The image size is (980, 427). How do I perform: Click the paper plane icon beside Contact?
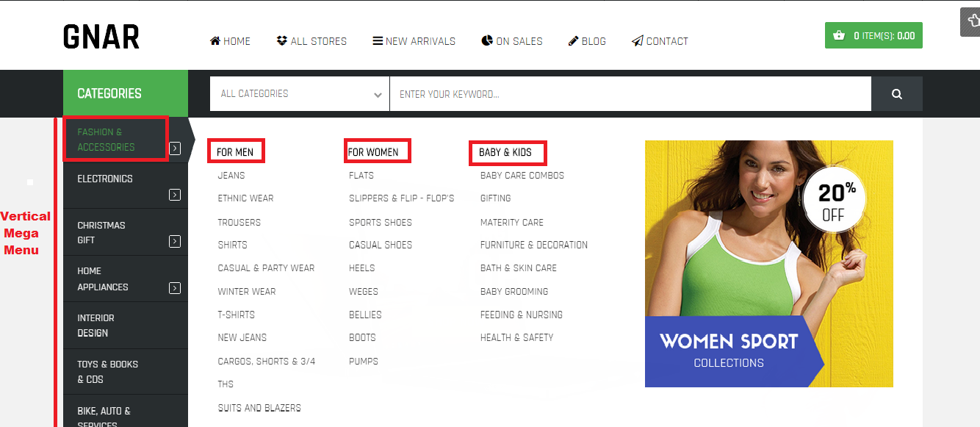click(637, 41)
